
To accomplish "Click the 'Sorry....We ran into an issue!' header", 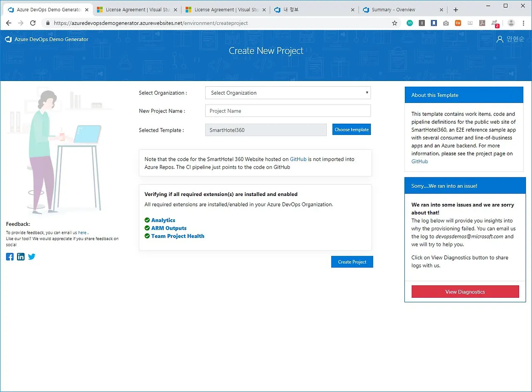I will pos(465,186).
